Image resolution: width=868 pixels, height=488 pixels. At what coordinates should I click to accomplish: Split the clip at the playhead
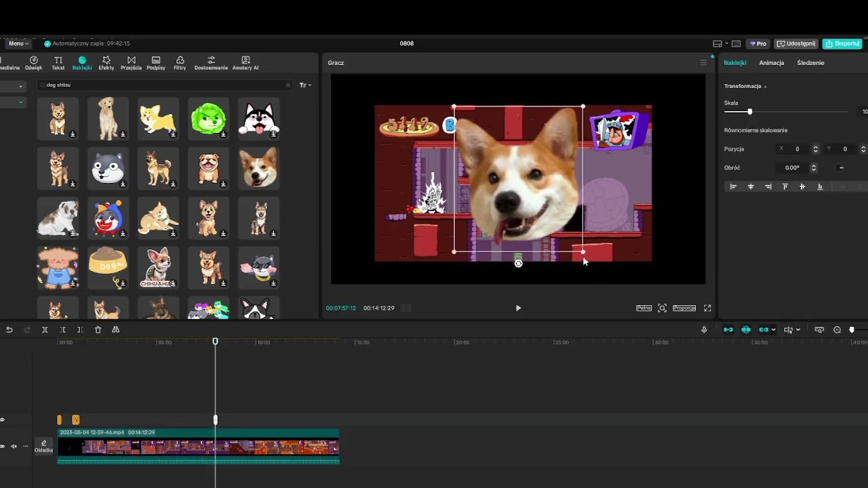coord(45,330)
